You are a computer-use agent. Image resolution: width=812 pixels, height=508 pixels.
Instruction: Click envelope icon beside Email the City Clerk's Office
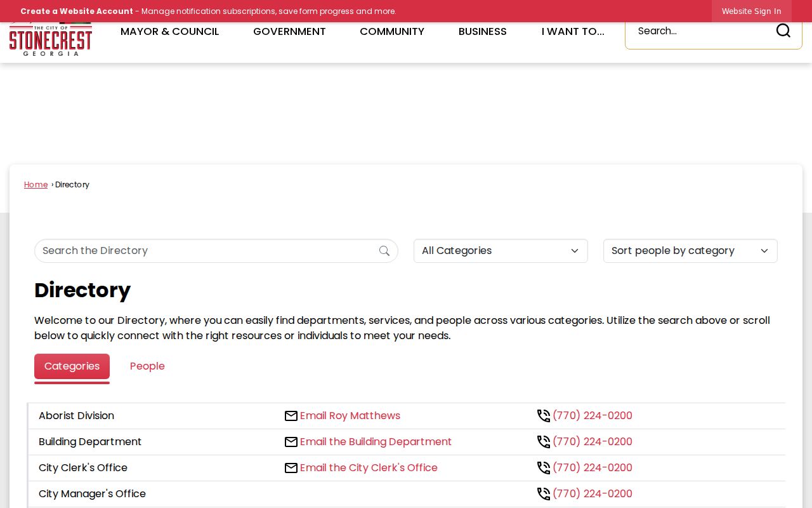[291, 468]
